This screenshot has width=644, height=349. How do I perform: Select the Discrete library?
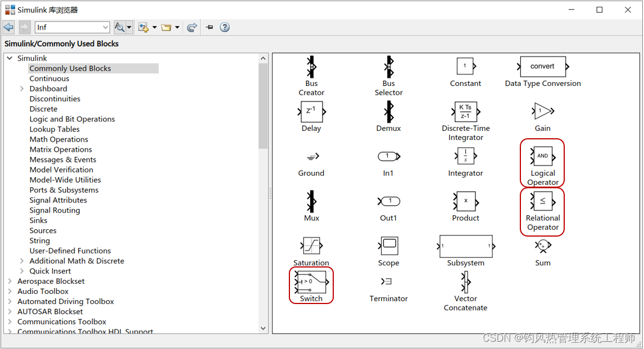pos(43,109)
